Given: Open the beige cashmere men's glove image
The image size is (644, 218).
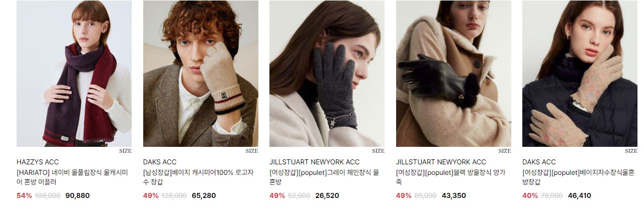Looking at the screenshot, I should [x=201, y=73].
